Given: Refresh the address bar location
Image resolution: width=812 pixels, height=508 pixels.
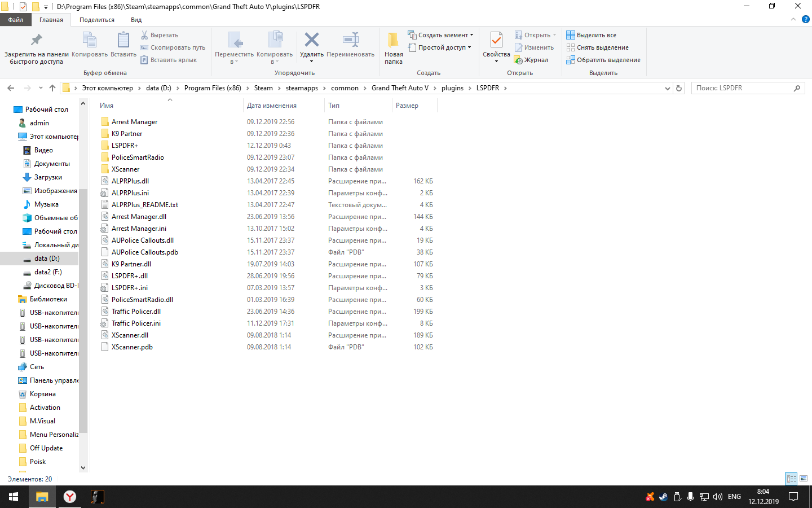Looking at the screenshot, I should [679, 88].
